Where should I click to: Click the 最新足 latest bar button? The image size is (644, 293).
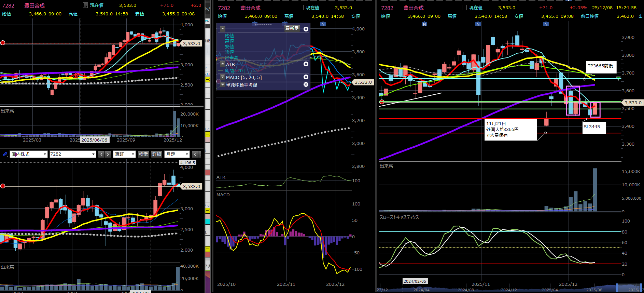coord(292,28)
